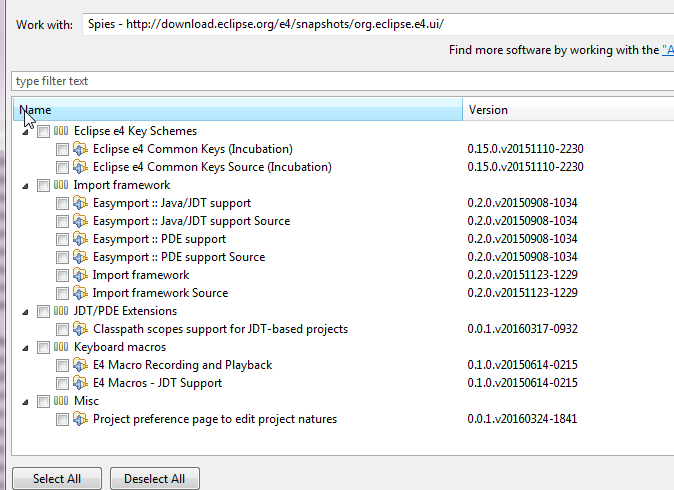Check E4 Macros - JDT Support checkbox
674x490 pixels.
tap(62, 383)
